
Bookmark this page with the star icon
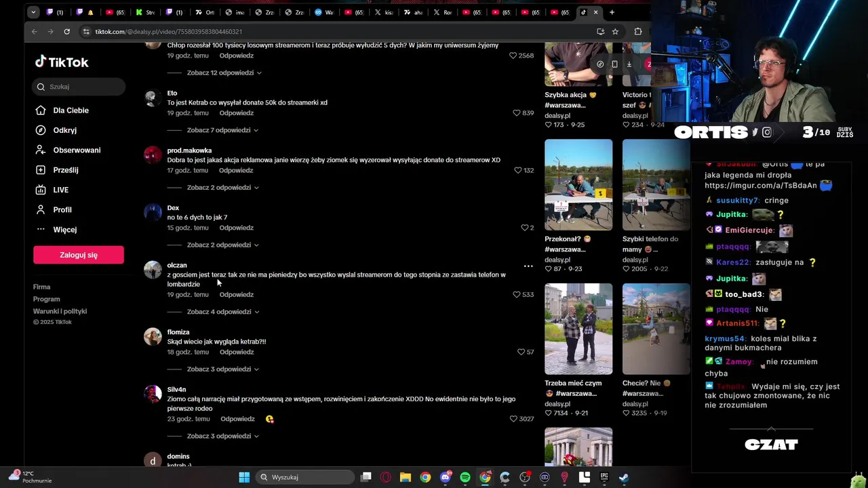click(615, 31)
